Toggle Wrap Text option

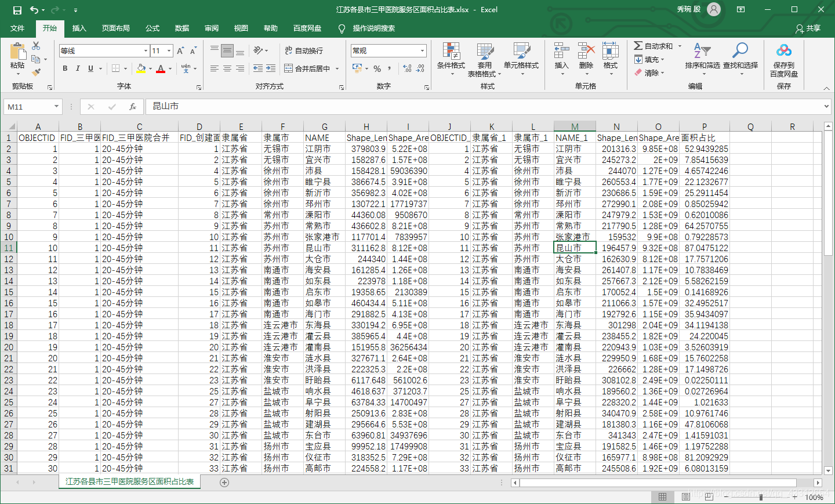coord(304,51)
